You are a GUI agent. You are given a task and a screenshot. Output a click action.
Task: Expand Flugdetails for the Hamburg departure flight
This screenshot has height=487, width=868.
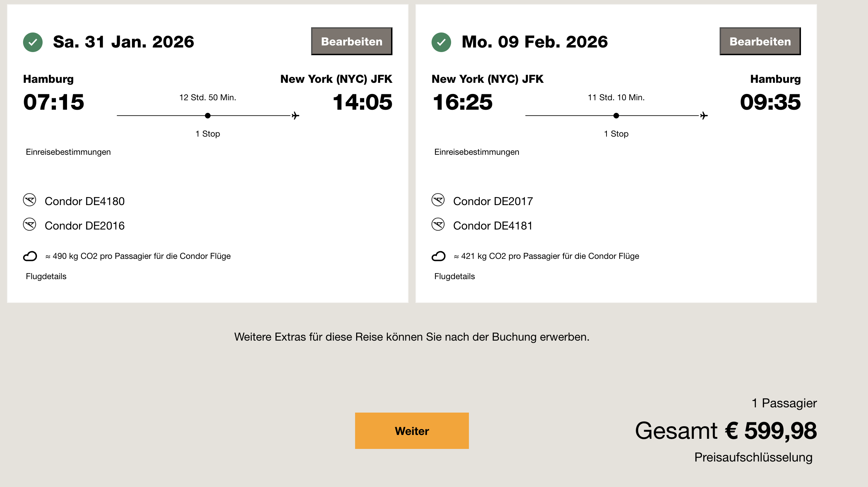(x=46, y=276)
